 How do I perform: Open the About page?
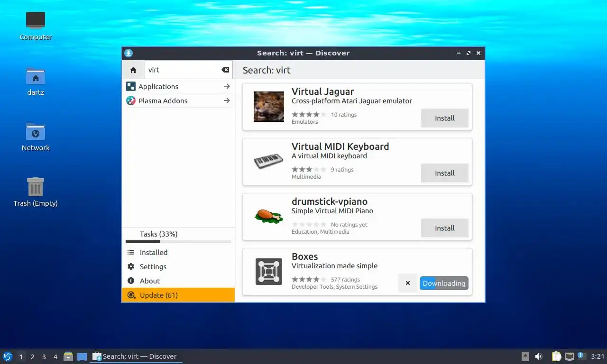pos(178,281)
